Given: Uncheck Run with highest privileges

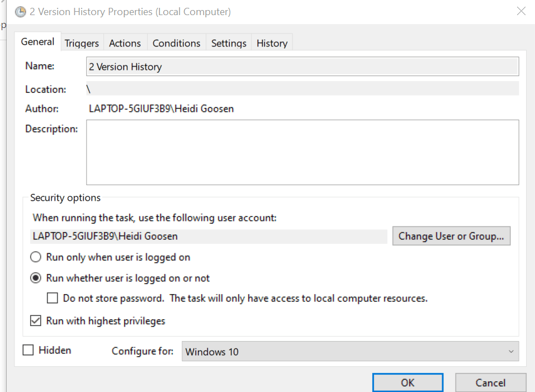Looking at the screenshot, I should 35,320.
